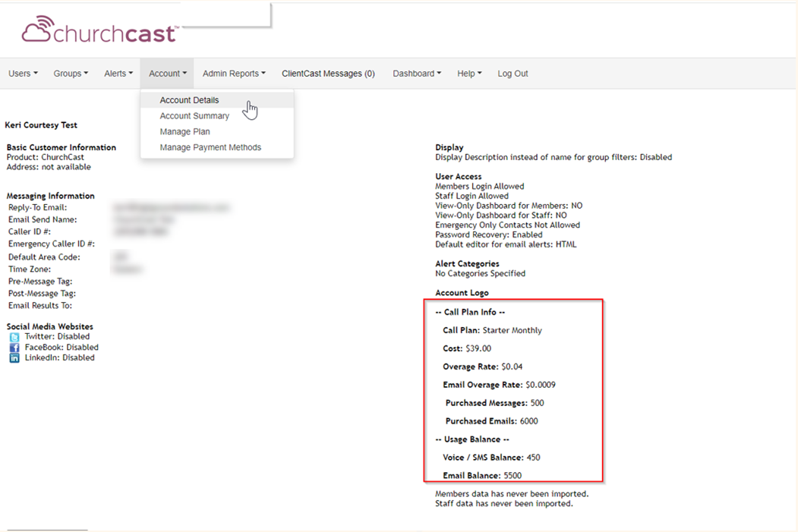Click the Facebook icon
The image size is (798, 532).
point(14,348)
